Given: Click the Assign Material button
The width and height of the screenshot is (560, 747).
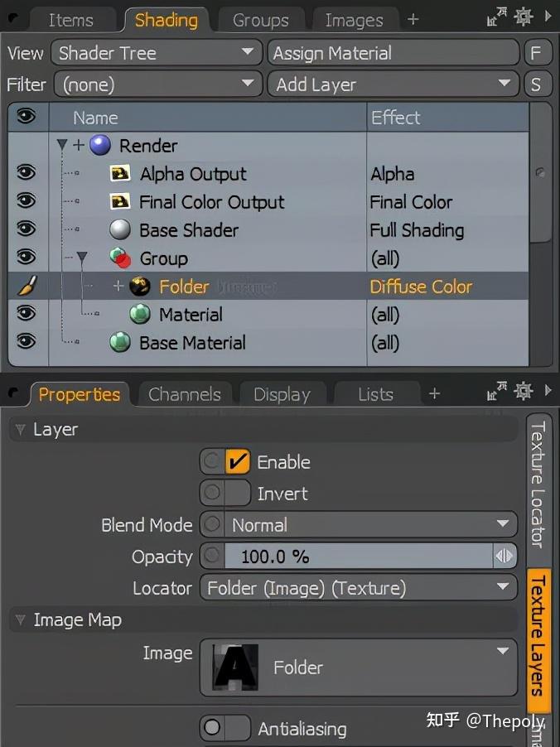Looking at the screenshot, I should pos(393,53).
